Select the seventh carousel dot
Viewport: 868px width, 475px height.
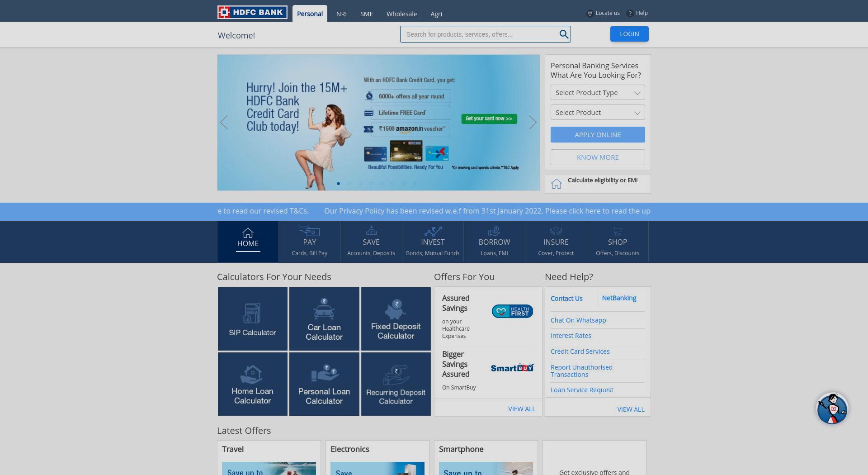coord(403,184)
